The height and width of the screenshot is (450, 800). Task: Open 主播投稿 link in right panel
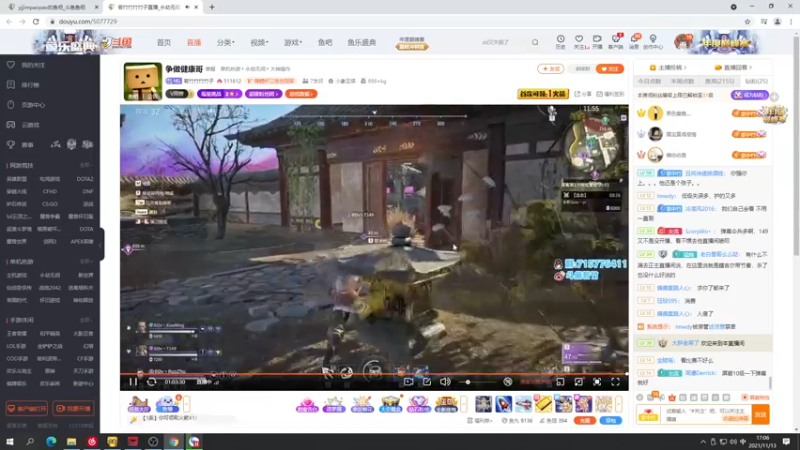click(668, 67)
